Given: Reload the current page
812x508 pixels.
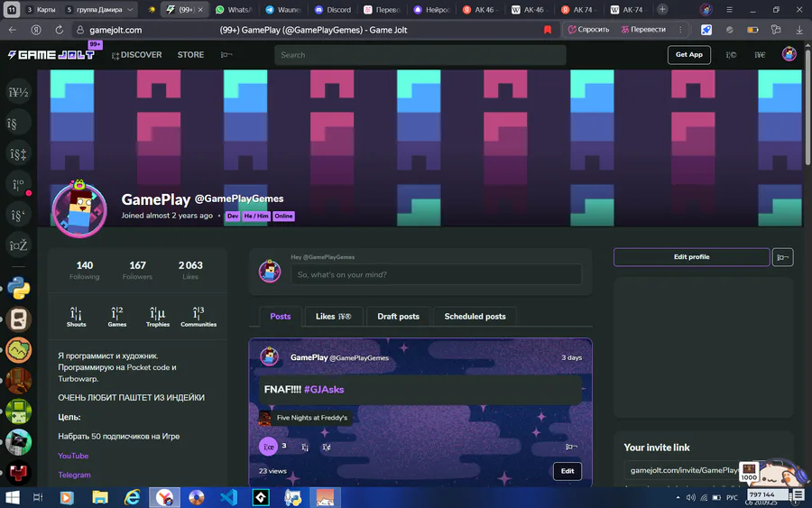Looking at the screenshot, I should pyautogui.click(x=59, y=30).
